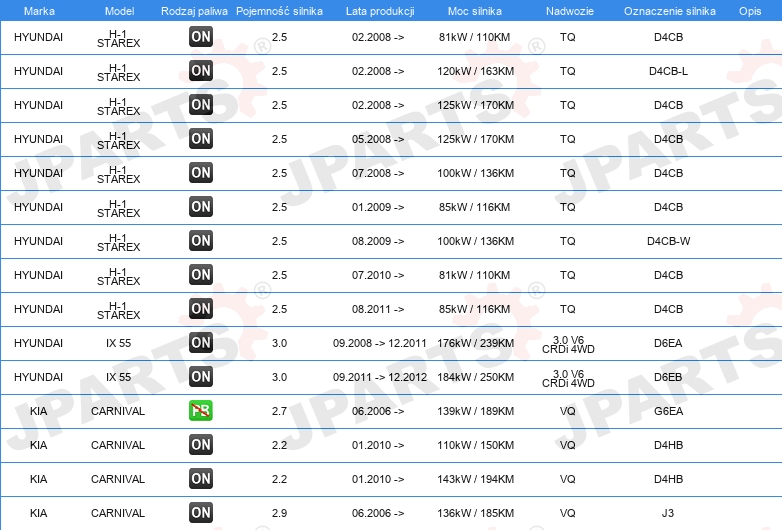Click the Nadwozie column header
This screenshot has width=782, height=530.
570,11
